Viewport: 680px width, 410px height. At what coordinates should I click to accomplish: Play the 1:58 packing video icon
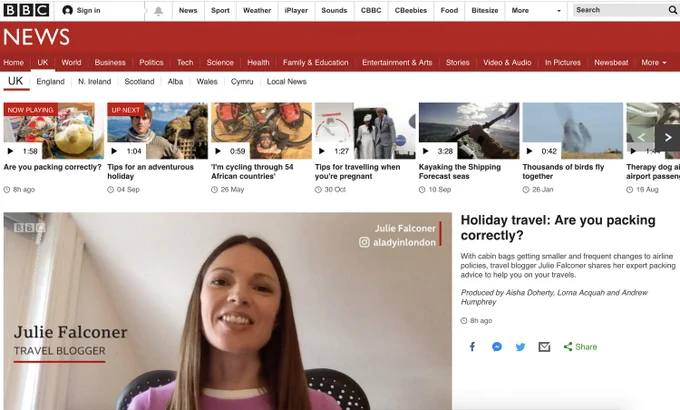tap(10, 151)
